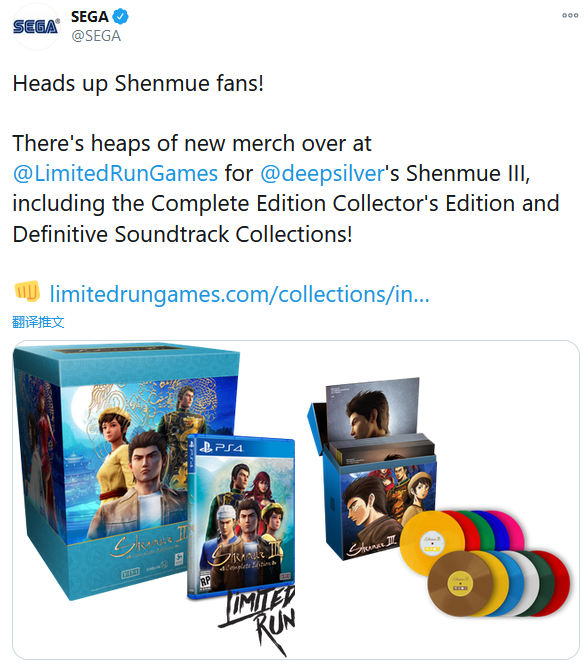Open the @LimitedRunGames mention
588x668 pixels.
115,173
